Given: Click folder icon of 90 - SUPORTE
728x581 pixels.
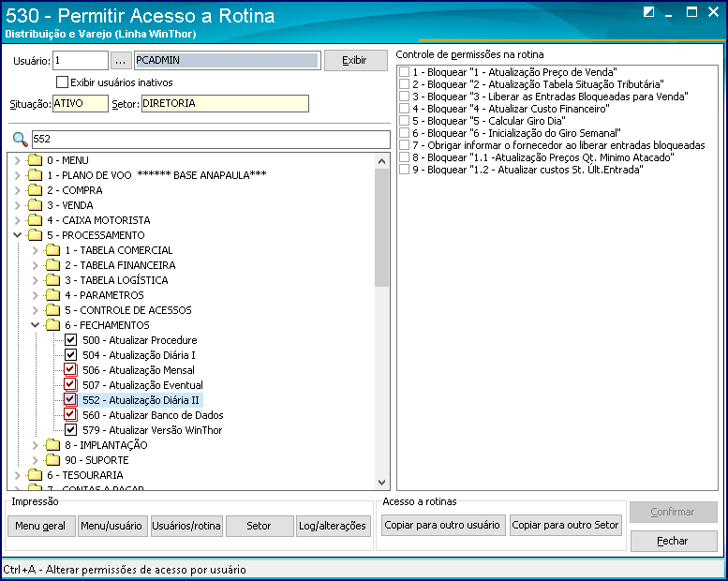Looking at the screenshot, I should (x=52, y=460).
